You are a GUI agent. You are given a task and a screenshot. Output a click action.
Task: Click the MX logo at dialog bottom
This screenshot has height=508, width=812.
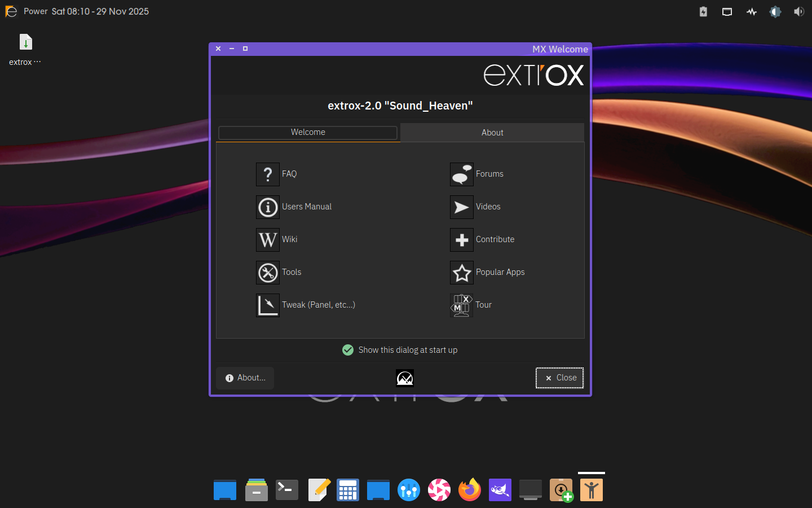pos(405,378)
